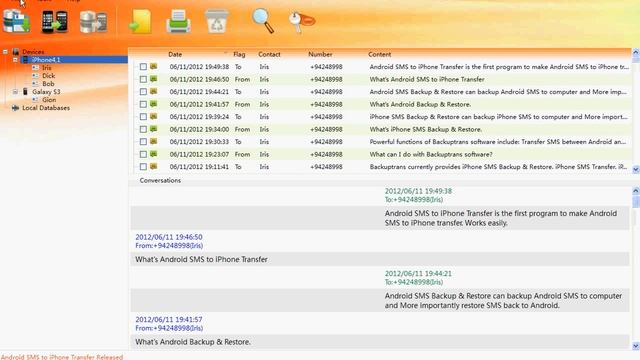Image resolution: width=640 pixels, height=360 pixels.
Task: Click the message list scroll-down arrow
Action: coord(636,169)
